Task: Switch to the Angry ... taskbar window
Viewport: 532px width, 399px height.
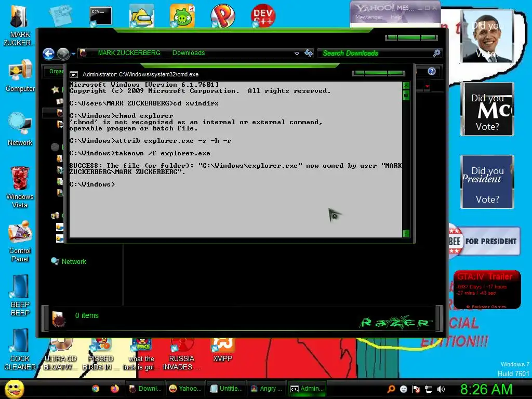Action: 267,389
